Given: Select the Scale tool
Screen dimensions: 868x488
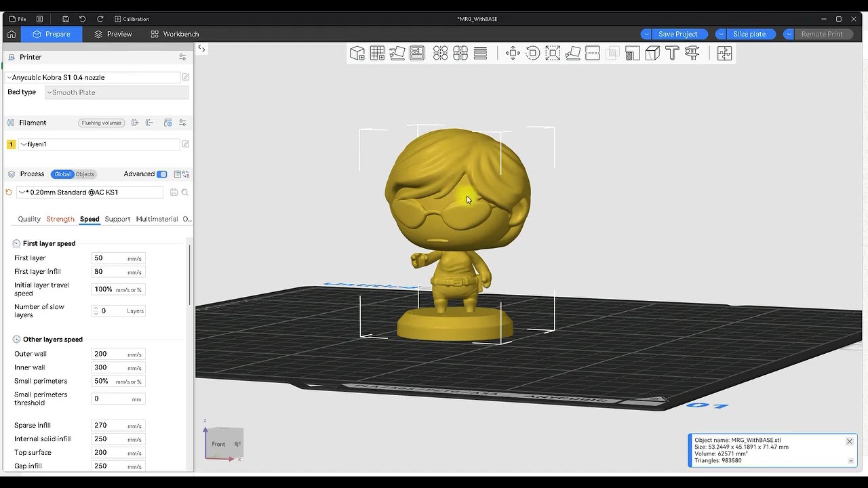Looking at the screenshot, I should [x=553, y=53].
